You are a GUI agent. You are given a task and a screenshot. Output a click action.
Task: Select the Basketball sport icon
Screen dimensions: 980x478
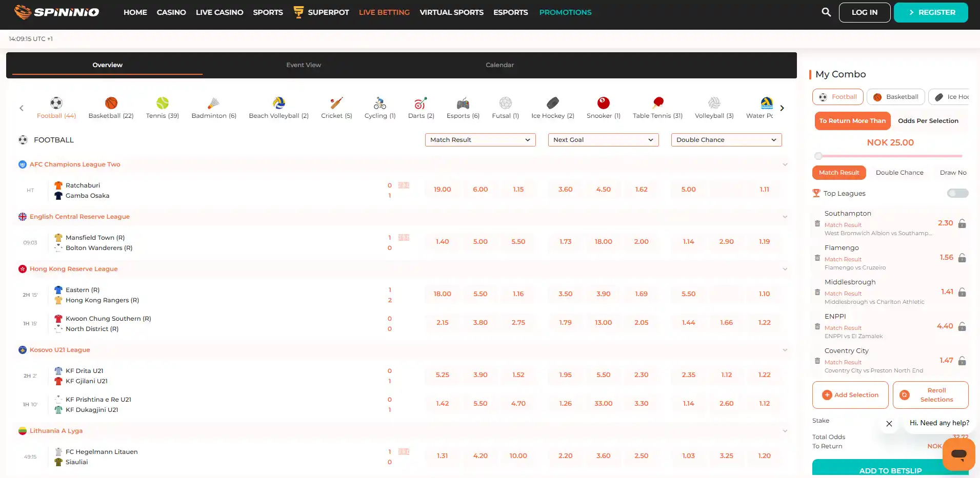click(x=111, y=103)
